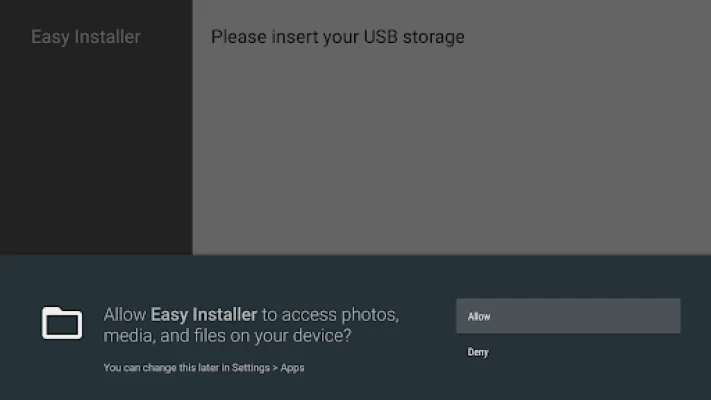Click the word 'Apps' in settings hint
711x400 pixels.
tap(292, 368)
